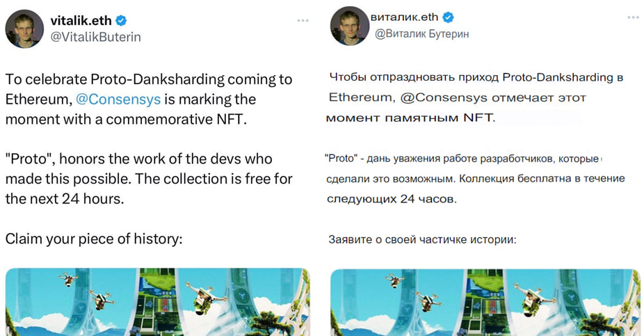Open the NFT image in the Russian tweet
Screen dimensions: 644x336
(x=485, y=303)
